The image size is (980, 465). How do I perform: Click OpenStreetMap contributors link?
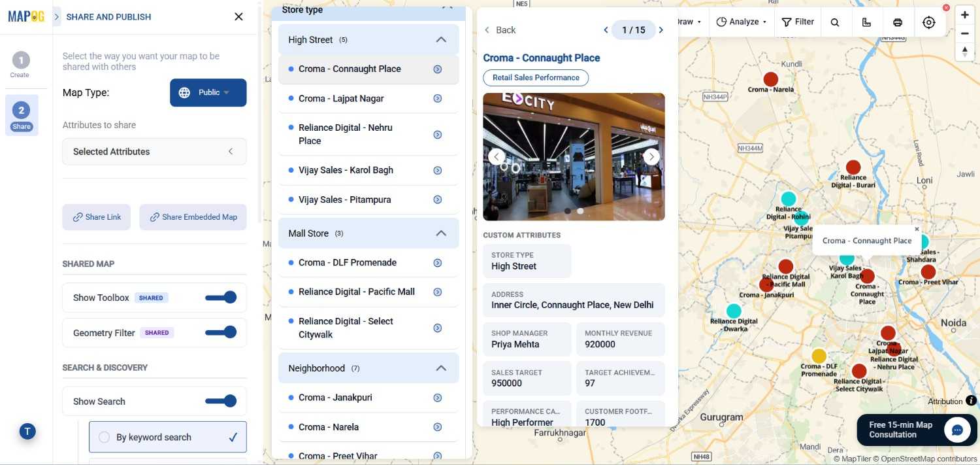[x=925, y=459]
